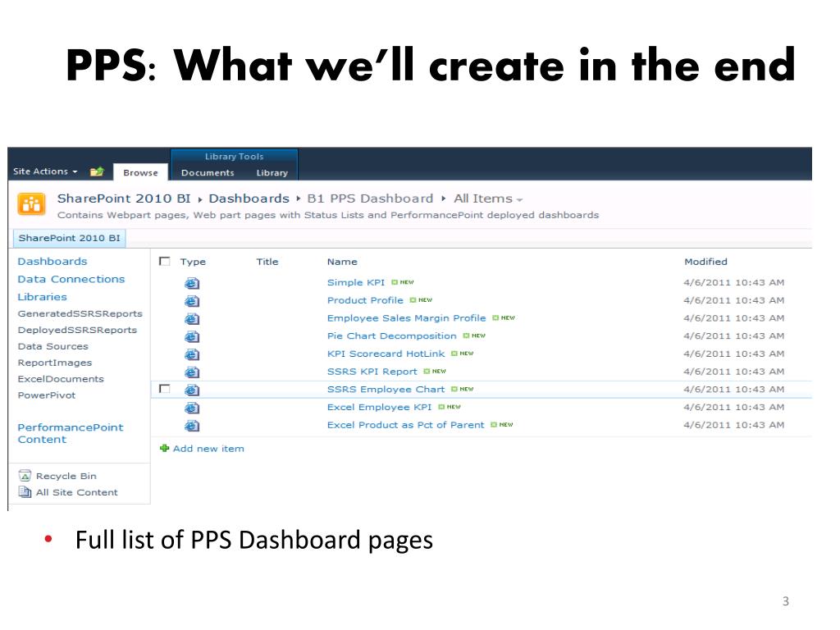Check the box for SSRS Employee Chart row
Viewport: 840px width, 630px height.
[164, 389]
